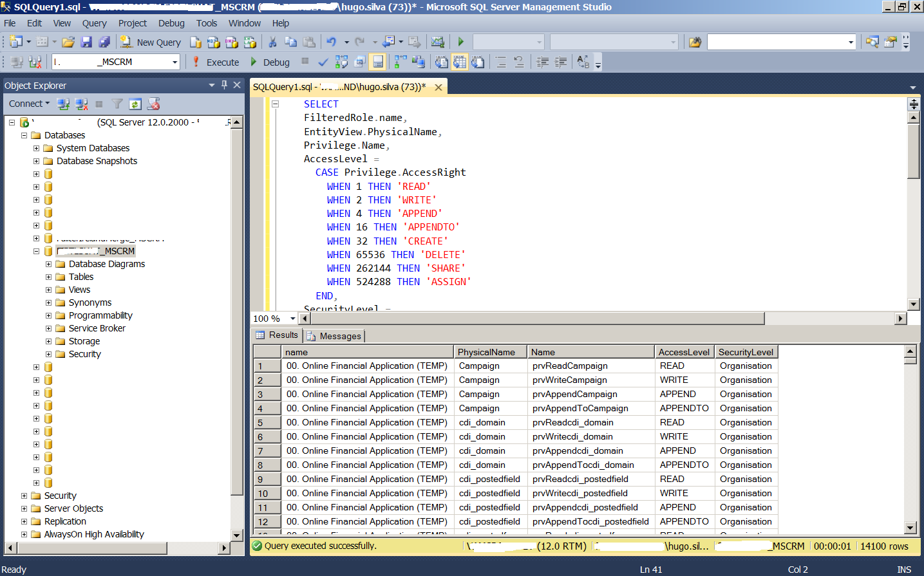Collapse the Databases node
924x576 pixels.
(24, 135)
